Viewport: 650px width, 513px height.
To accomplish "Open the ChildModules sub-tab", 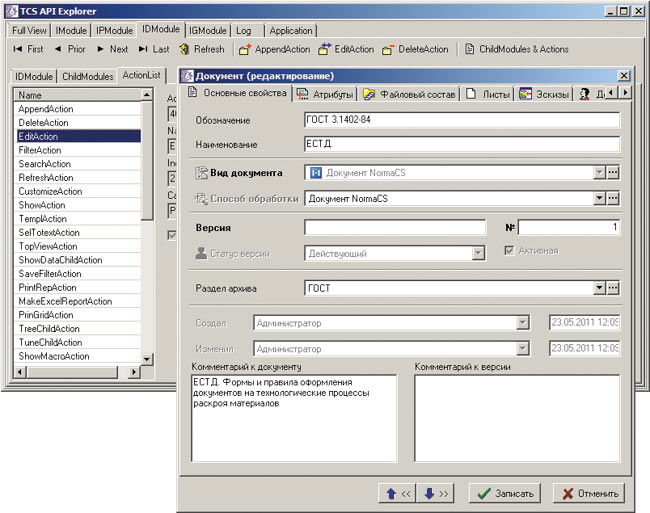I will (x=87, y=77).
